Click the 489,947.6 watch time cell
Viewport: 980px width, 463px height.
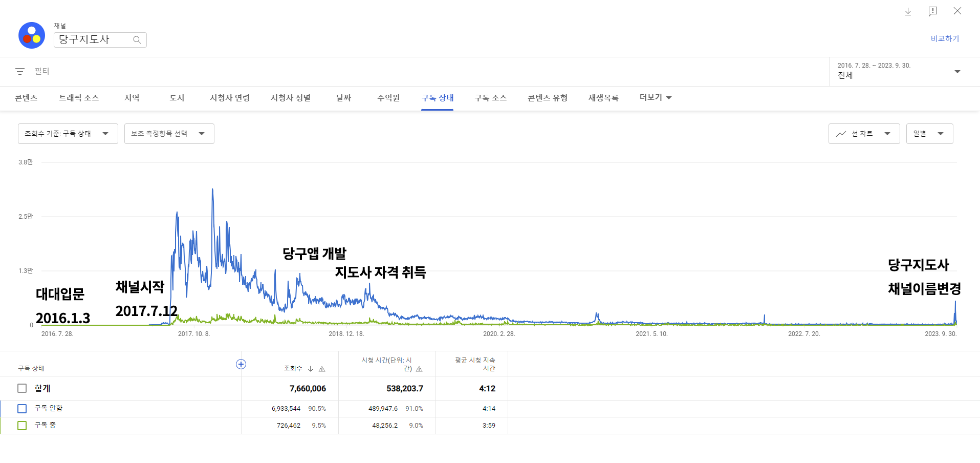point(383,408)
